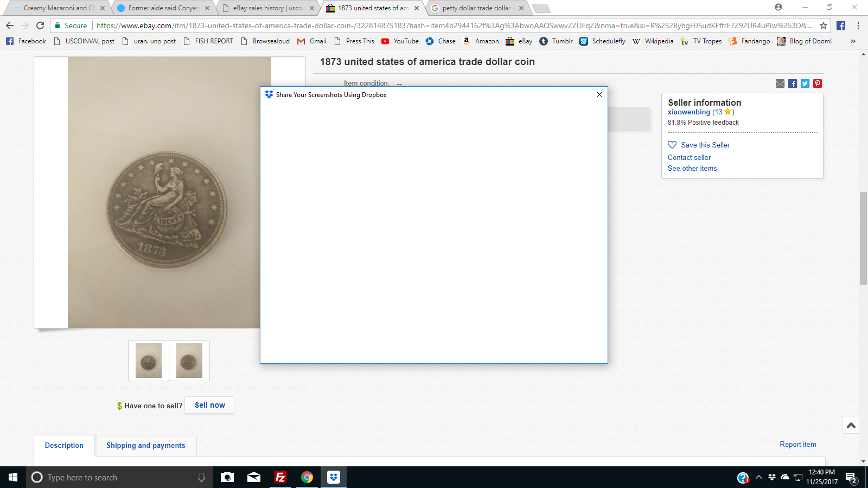This screenshot has width=868, height=488.
Task: Reload the page in Chrome
Action: click(x=40, y=25)
